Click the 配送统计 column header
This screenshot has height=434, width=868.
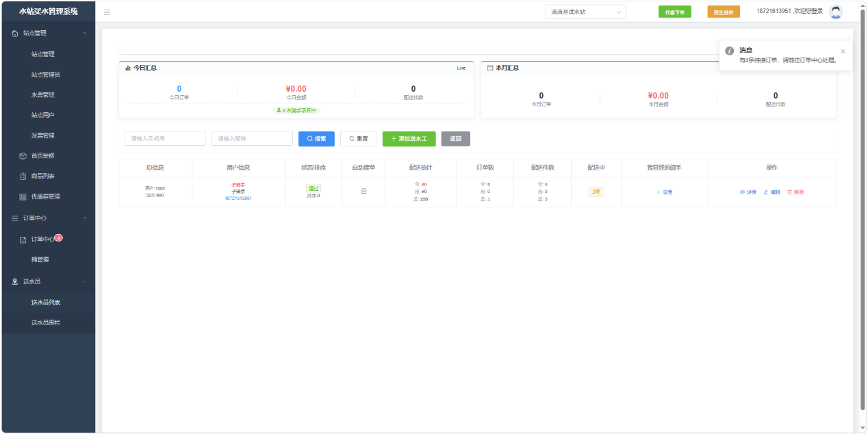pos(421,168)
